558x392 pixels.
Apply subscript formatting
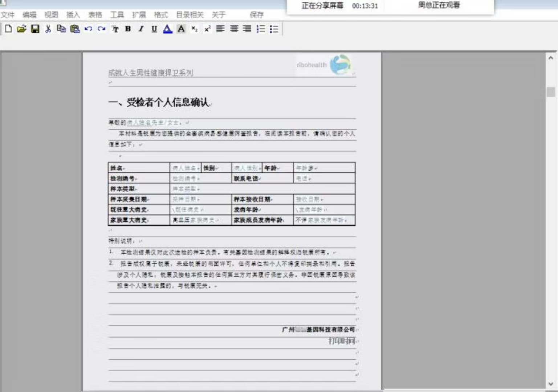coord(194,29)
